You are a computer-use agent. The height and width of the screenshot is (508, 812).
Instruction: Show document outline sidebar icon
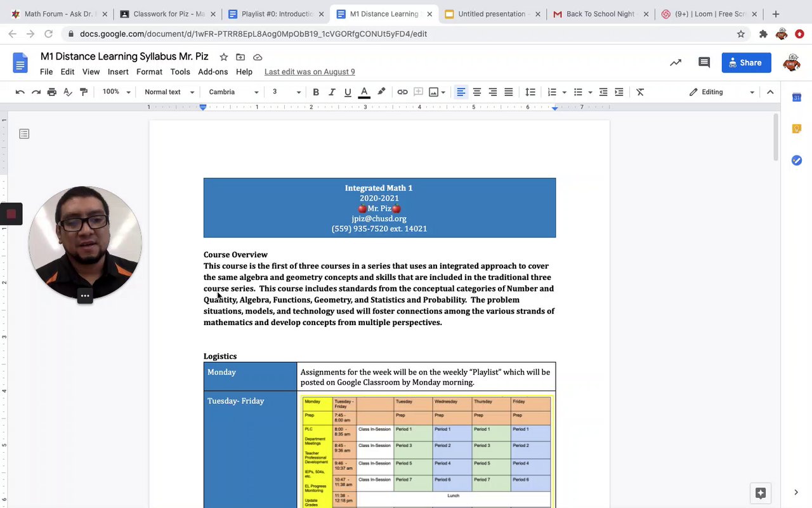[24, 134]
